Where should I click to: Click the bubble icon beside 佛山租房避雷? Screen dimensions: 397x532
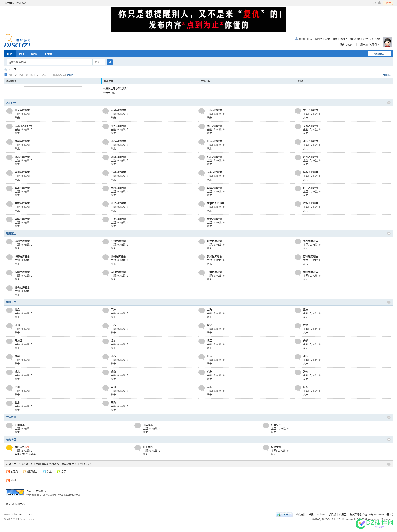(x=9, y=289)
